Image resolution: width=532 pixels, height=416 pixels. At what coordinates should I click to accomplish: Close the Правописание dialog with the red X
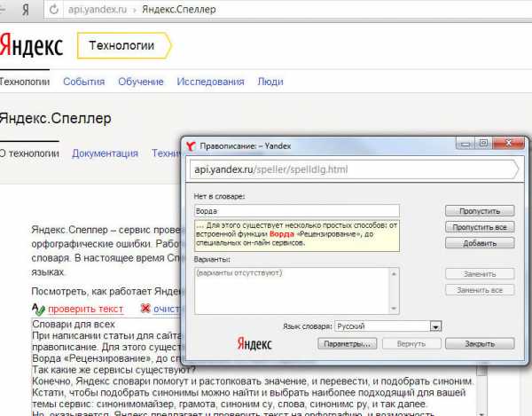(x=508, y=144)
